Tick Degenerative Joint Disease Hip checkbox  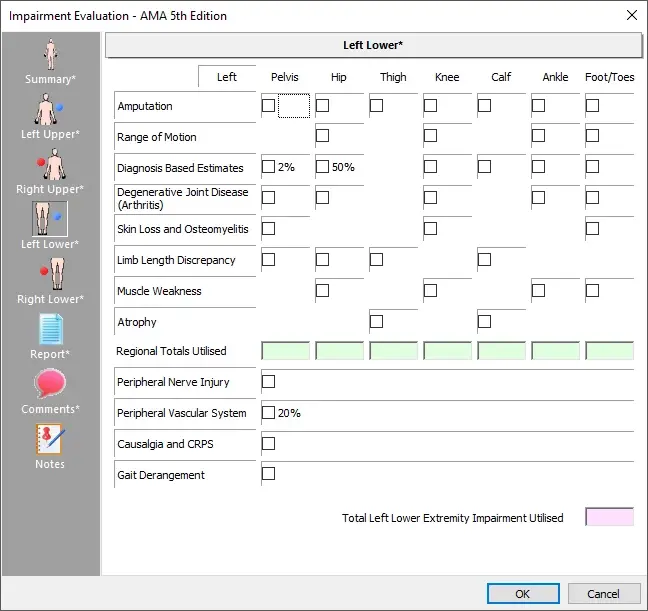point(322,198)
